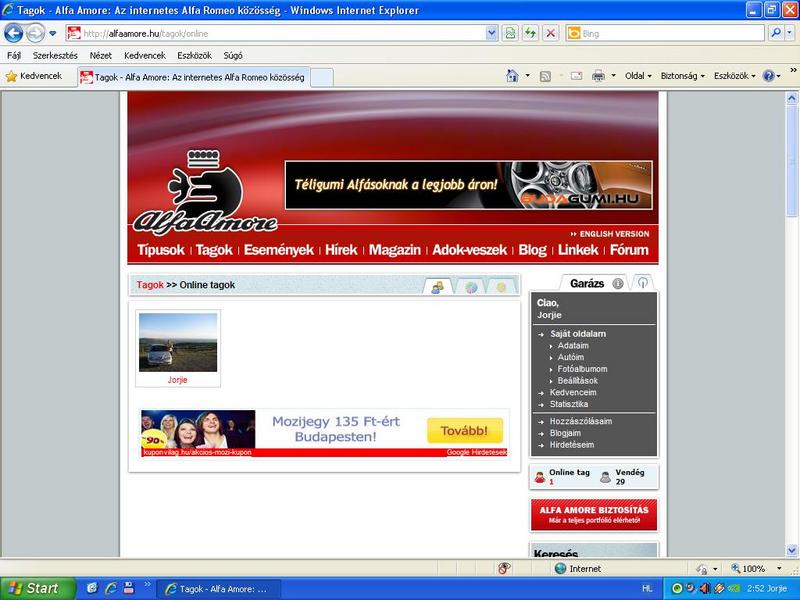Open Statisztika in the sidebar
Screen dimensions: 800x600
[569, 404]
